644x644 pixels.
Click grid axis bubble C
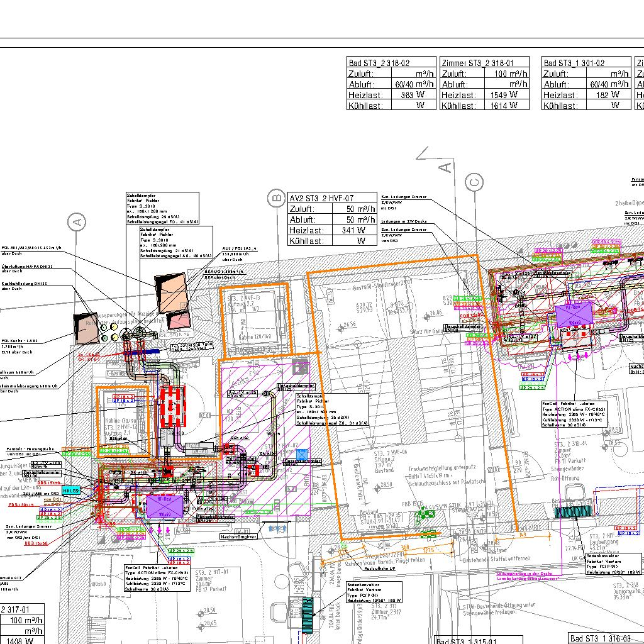click(x=474, y=182)
